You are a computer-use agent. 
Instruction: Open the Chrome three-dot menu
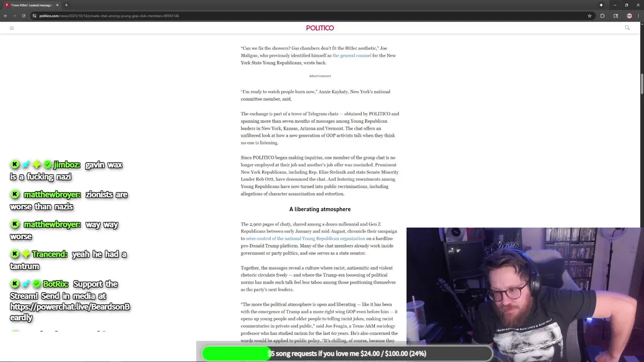638,16
